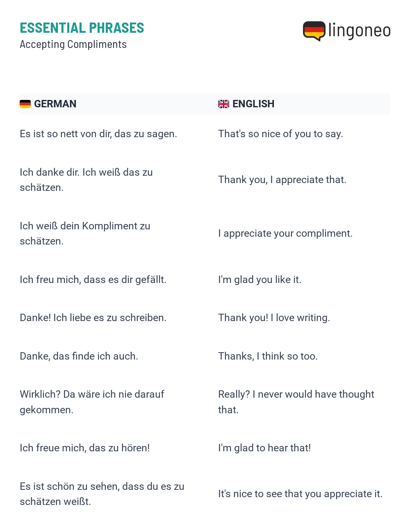The height and width of the screenshot is (532, 410).
Task: Select 'Ich freu mich, dass es dir gefällt.'
Action: (93, 280)
